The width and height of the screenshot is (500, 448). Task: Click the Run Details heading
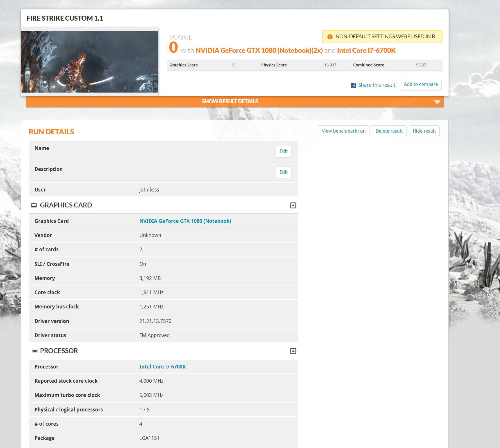[51, 132]
